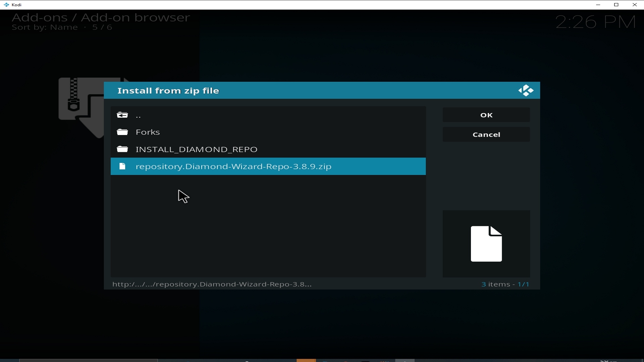Minimize the Kodi window
Screen dimensions: 644x362
(598, 5)
